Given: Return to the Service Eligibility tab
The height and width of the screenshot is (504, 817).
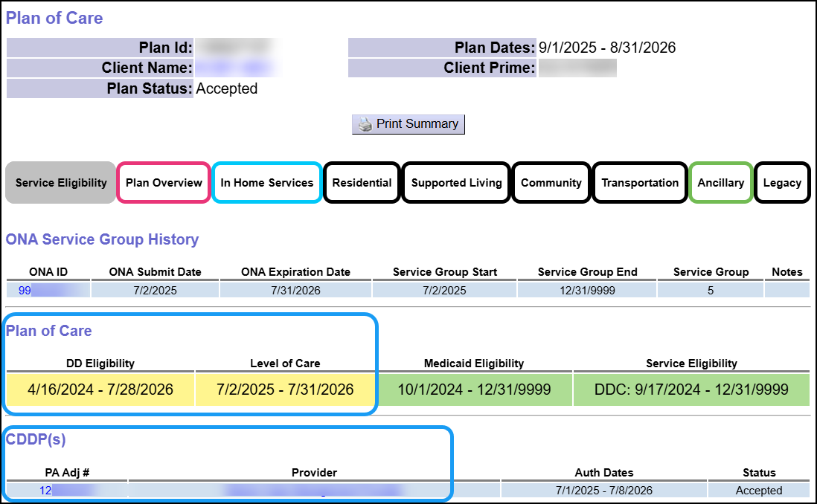Looking at the screenshot, I should (x=60, y=182).
